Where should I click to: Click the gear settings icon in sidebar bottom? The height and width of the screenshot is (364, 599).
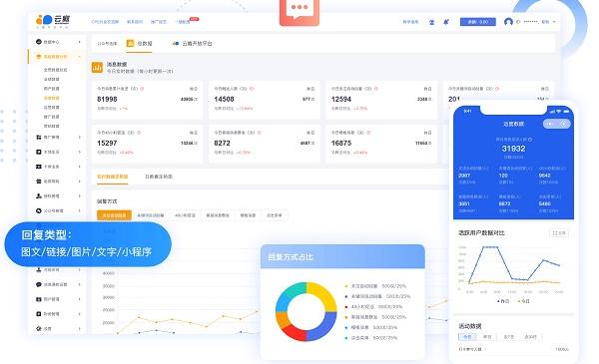point(39,328)
